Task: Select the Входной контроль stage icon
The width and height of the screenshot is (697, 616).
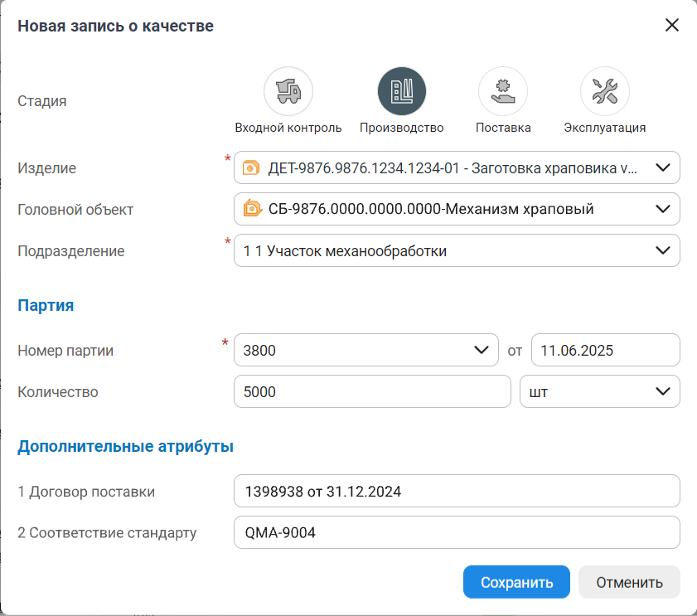Action: tap(288, 90)
